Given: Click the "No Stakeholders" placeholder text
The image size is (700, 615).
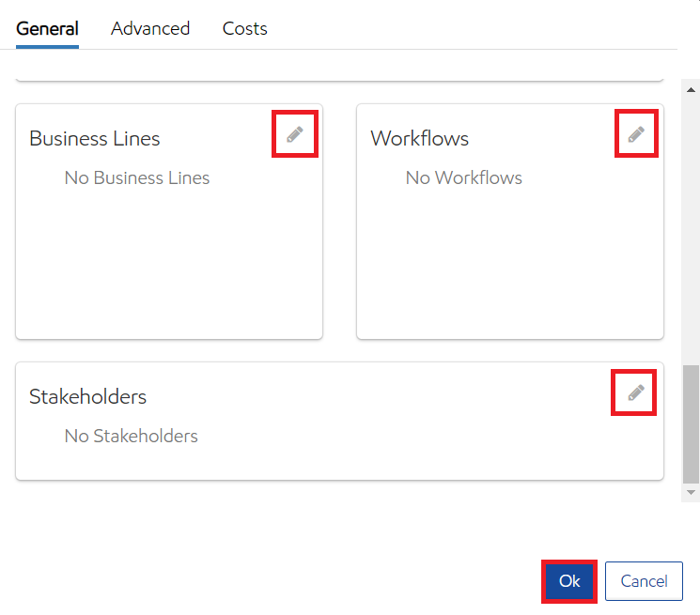Looking at the screenshot, I should click(x=132, y=436).
